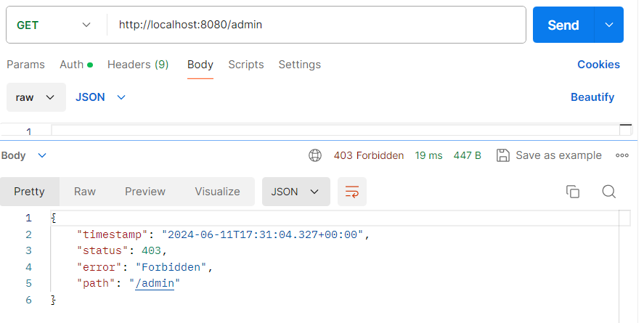Click the Cookies link
Viewport: 644px width, 323px height.
tap(598, 65)
